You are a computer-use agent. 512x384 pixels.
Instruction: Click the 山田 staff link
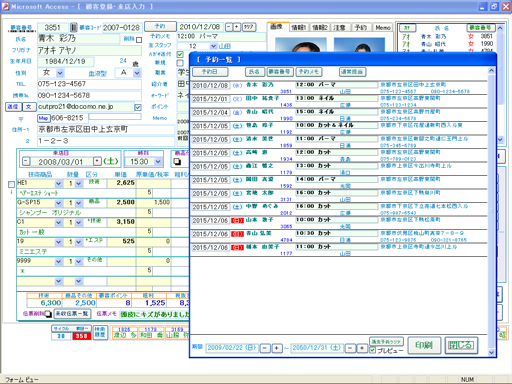tap(224, 46)
